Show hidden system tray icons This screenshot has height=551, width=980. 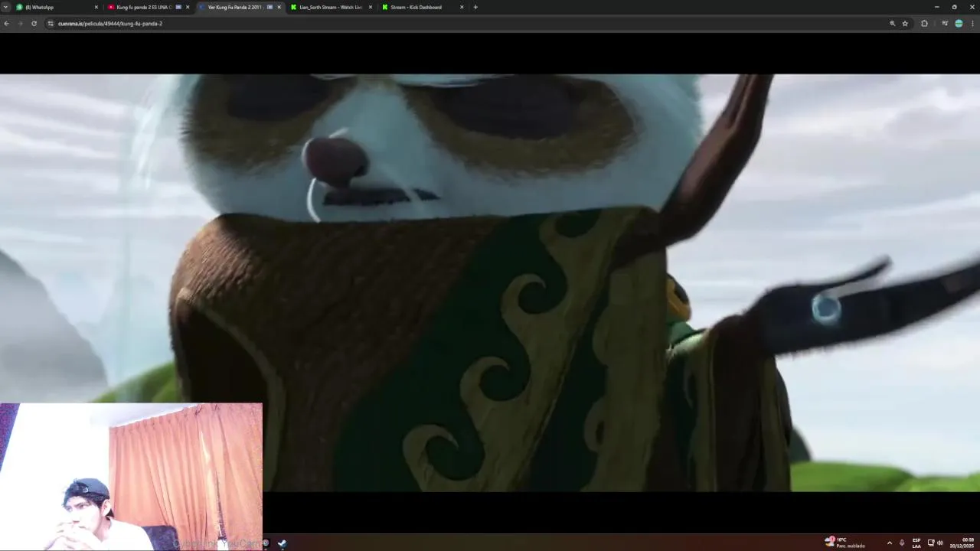pyautogui.click(x=889, y=543)
